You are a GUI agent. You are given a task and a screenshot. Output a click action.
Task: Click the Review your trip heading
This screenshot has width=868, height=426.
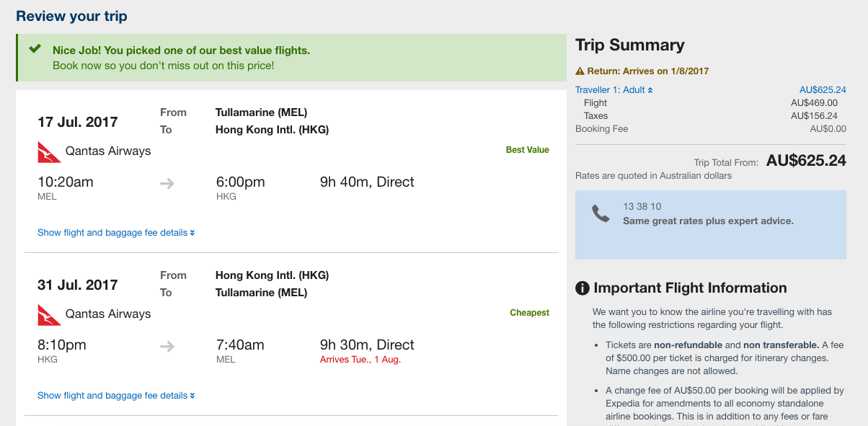pos(71,16)
